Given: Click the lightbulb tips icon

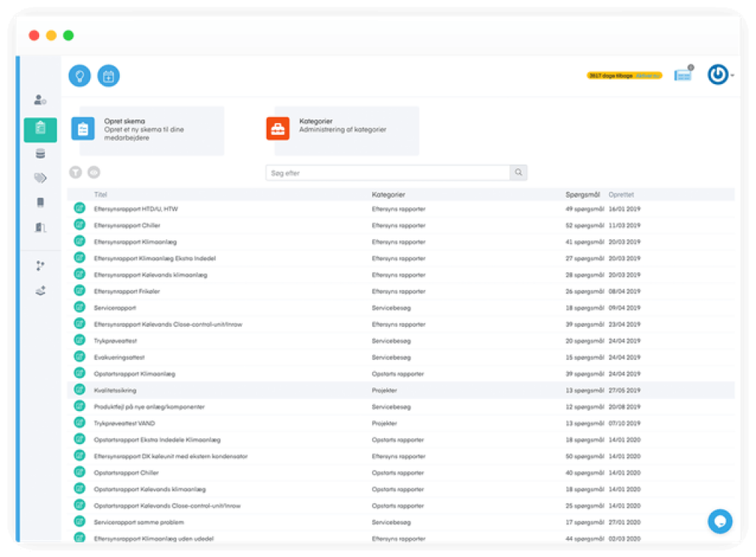Looking at the screenshot, I should [x=80, y=75].
